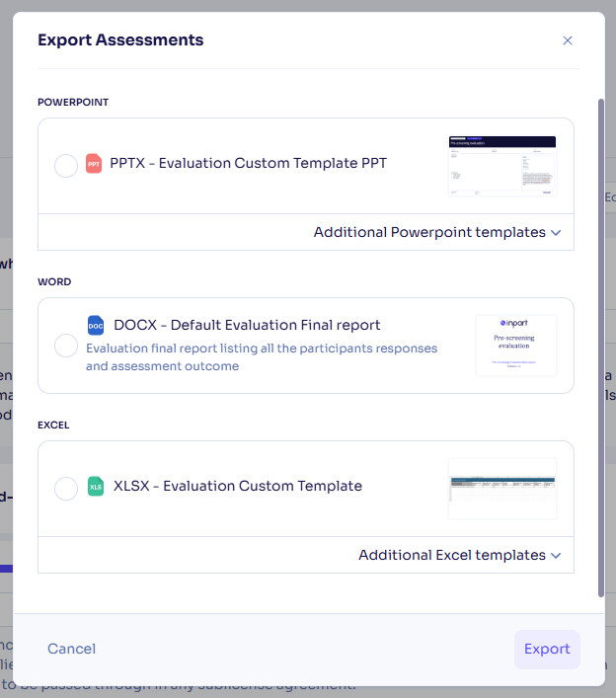Click chevron beside Additional Powerpoint templates

[556, 233]
